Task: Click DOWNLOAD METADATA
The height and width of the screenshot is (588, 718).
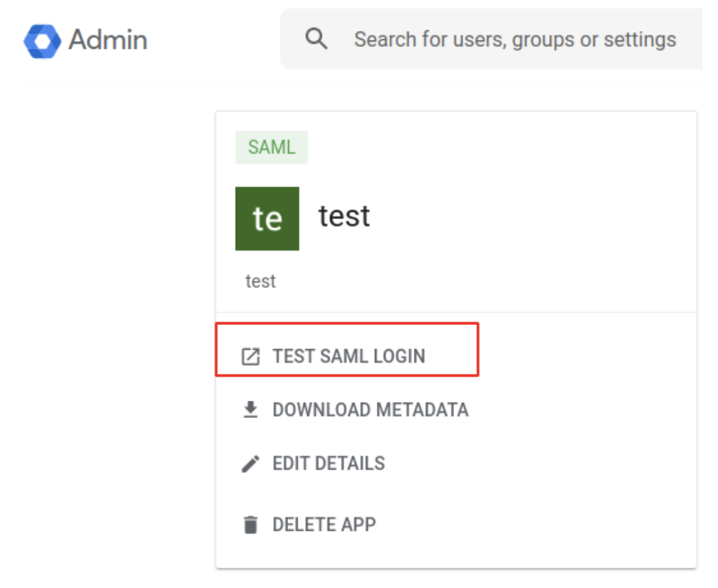Action: coord(371,410)
